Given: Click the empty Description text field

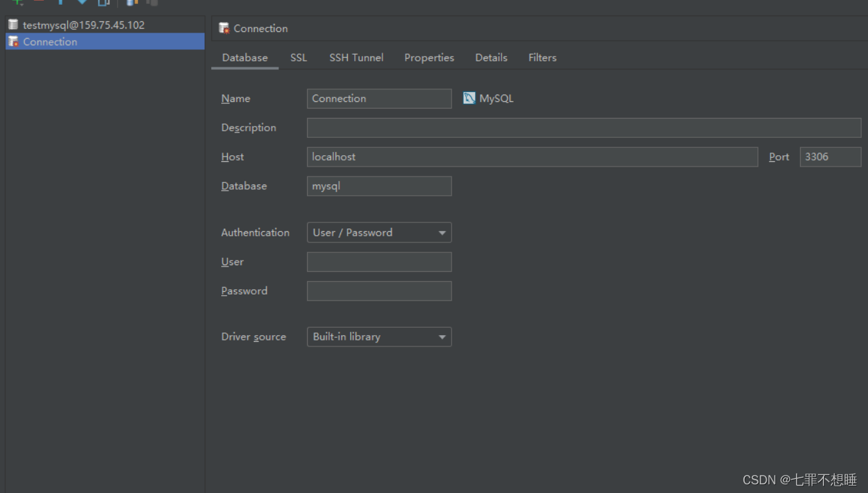Looking at the screenshot, I should click(x=584, y=128).
